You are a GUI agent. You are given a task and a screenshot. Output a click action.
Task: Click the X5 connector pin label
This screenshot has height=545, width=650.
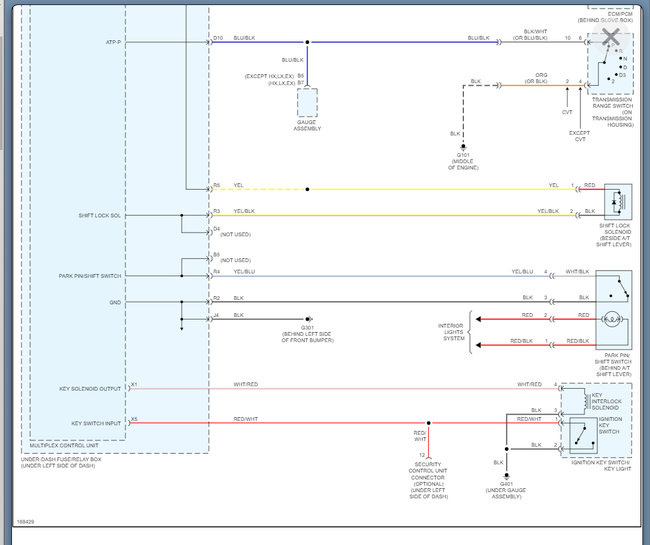tap(134, 419)
